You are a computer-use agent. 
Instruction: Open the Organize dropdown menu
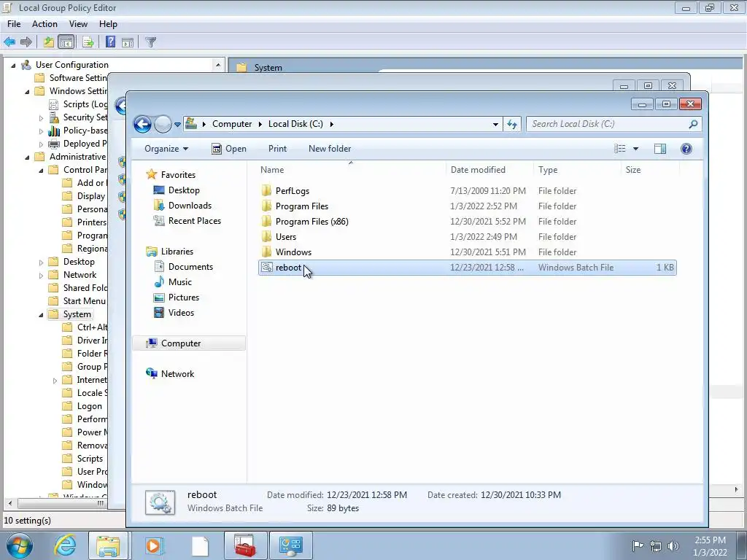(166, 149)
